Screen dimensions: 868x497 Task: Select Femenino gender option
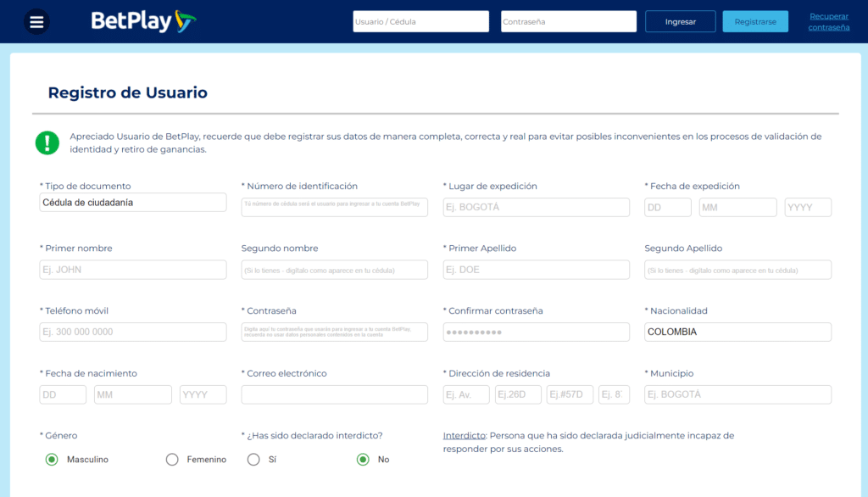pos(172,460)
